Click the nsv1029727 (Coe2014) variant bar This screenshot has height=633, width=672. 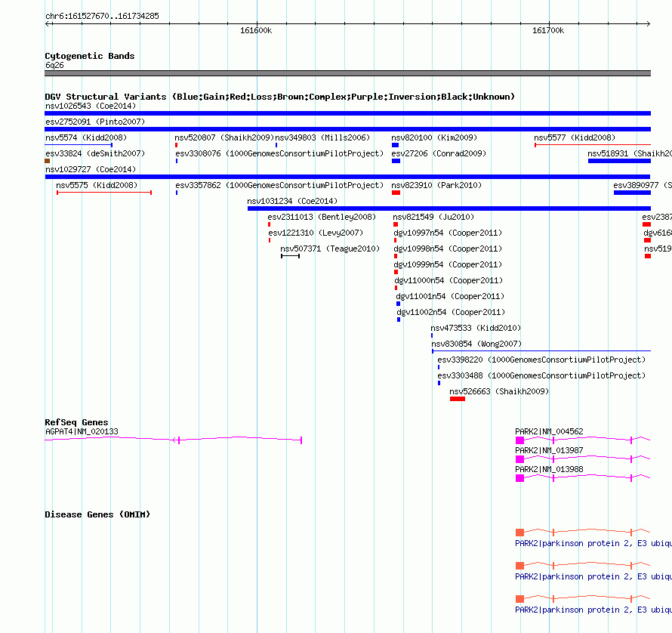coord(347,177)
